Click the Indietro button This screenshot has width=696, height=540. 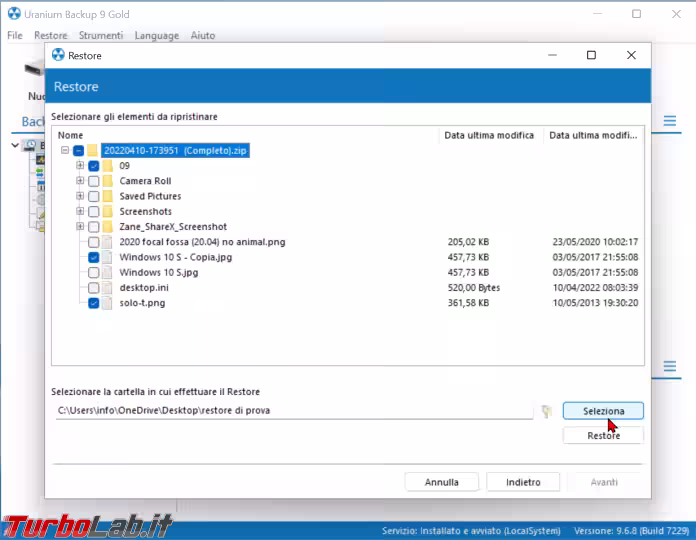pos(523,482)
